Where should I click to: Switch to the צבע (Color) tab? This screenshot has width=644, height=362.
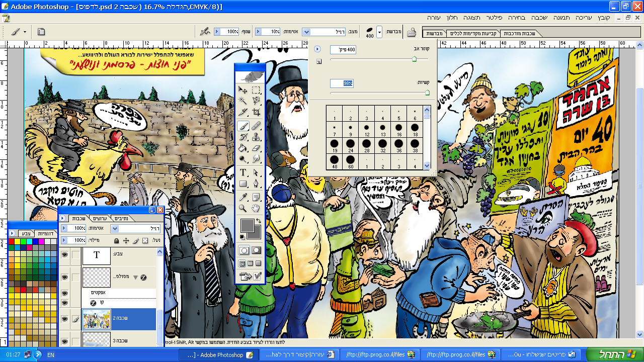point(26,233)
